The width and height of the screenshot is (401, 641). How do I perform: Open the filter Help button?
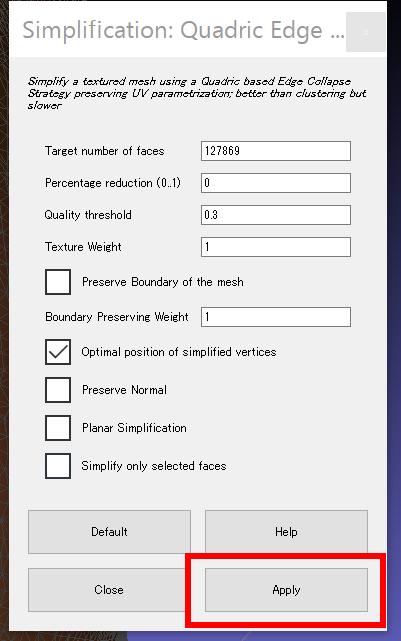coord(286,532)
